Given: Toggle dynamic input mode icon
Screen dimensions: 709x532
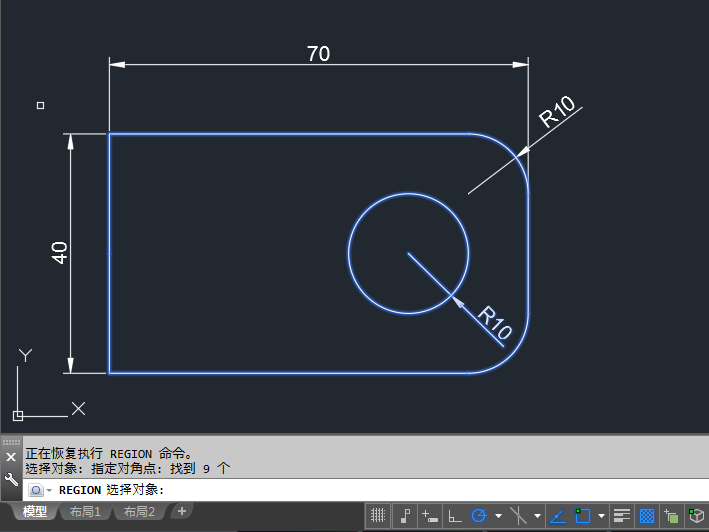Looking at the screenshot, I should [x=430, y=515].
